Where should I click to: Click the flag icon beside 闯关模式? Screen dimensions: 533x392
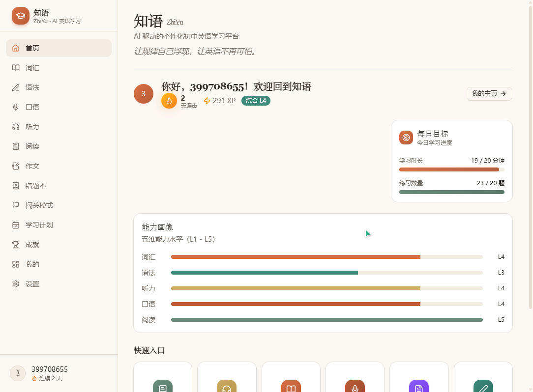[x=16, y=205]
